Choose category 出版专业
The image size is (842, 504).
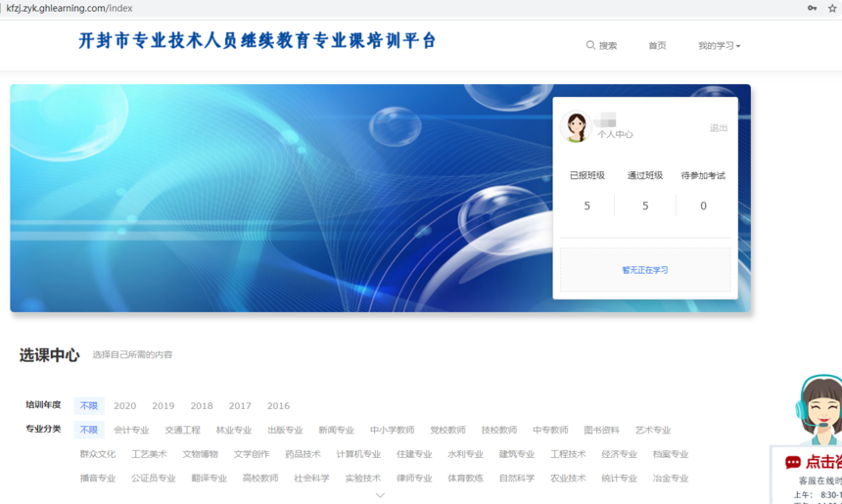click(x=286, y=430)
